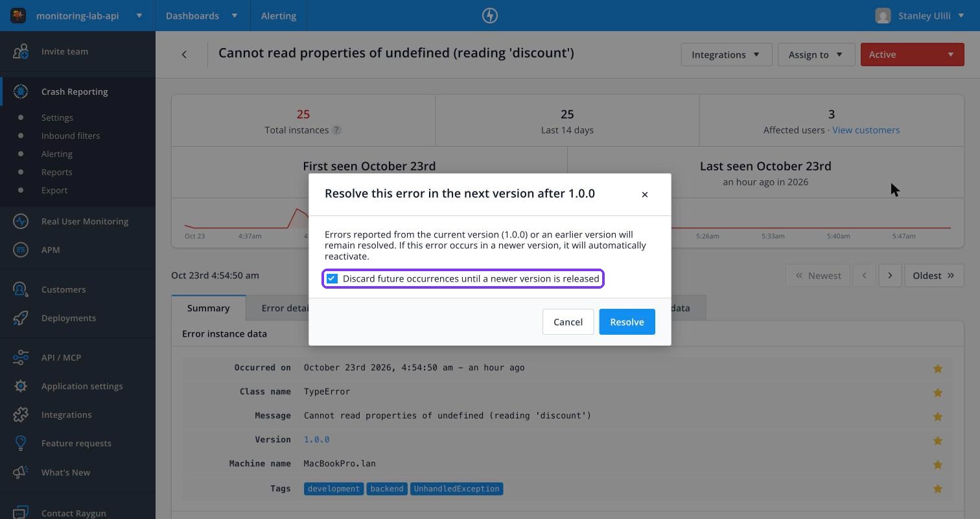Click the star beside Class name row
Image resolution: width=980 pixels, height=519 pixels.
[937, 392]
